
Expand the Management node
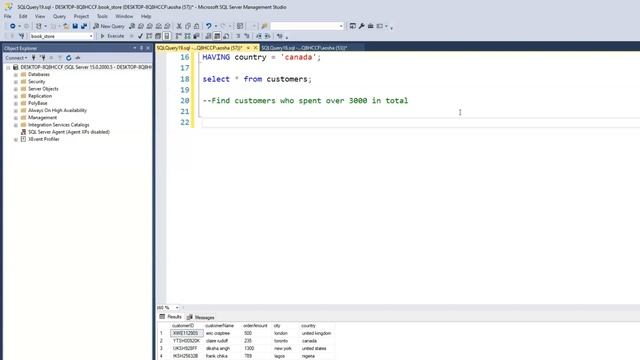pos(16,118)
